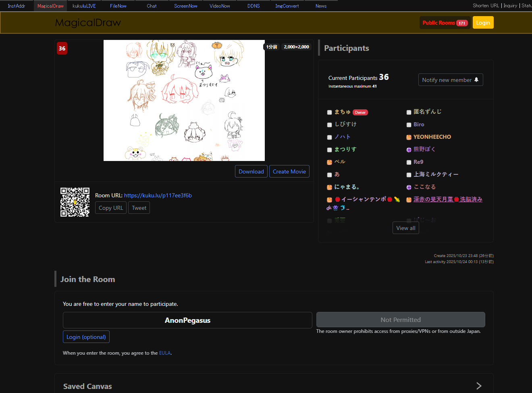Click the Inquiry link
Image resolution: width=532 pixels, height=393 pixels.
(510, 6)
